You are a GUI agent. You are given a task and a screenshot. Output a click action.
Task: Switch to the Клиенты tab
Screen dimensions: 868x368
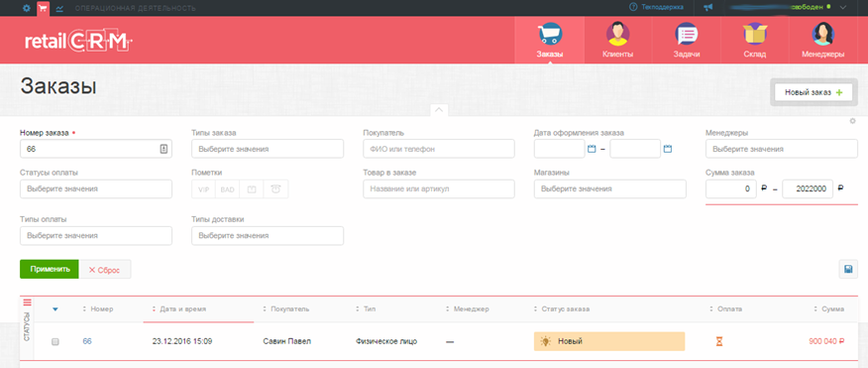[617, 40]
